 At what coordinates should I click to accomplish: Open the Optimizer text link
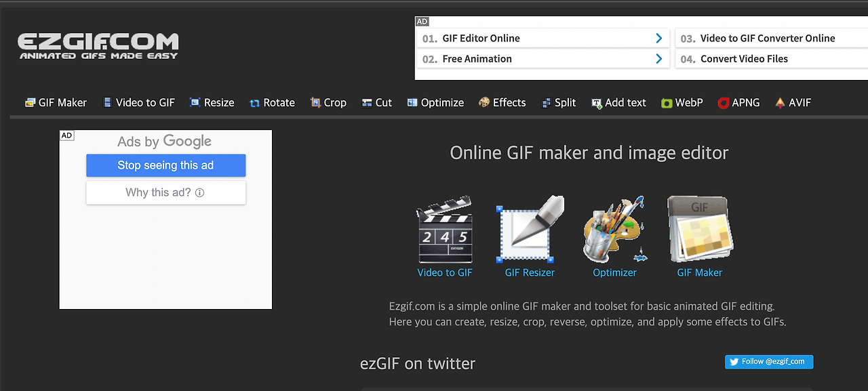pyautogui.click(x=615, y=272)
